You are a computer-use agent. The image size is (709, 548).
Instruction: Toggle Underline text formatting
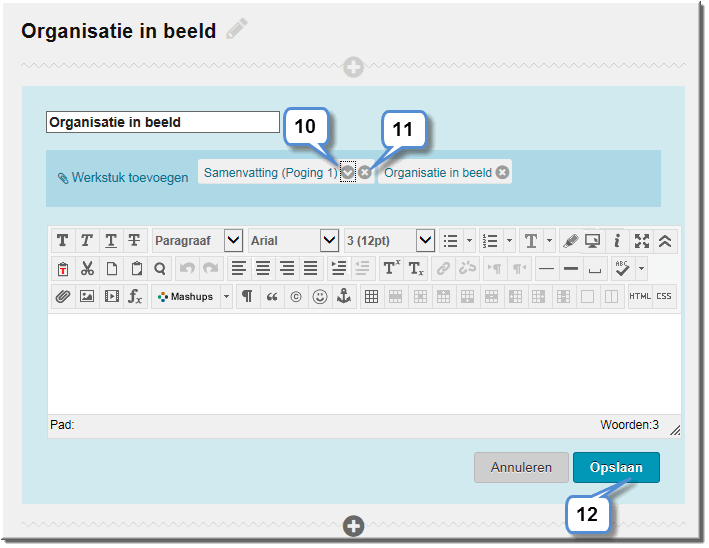click(x=110, y=241)
